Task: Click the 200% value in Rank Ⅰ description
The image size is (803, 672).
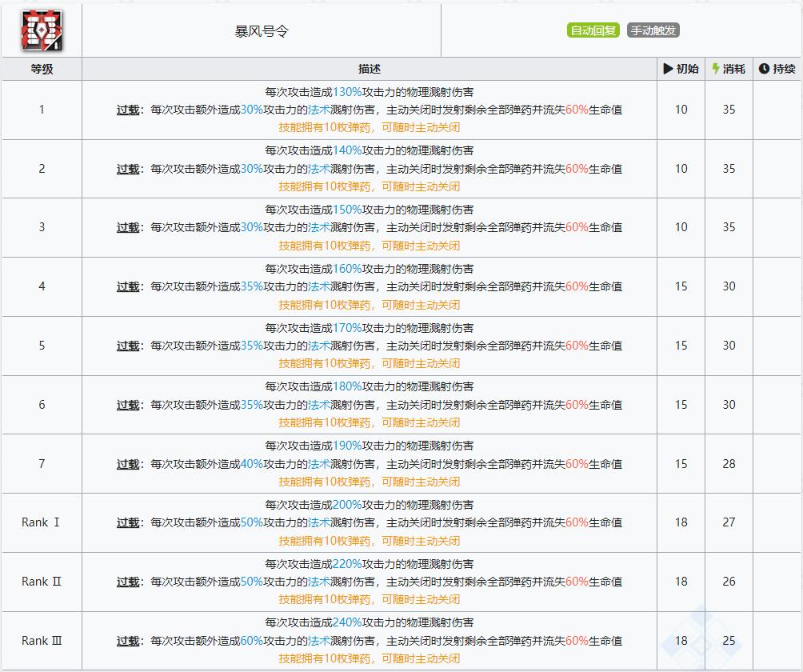Action: [346, 505]
